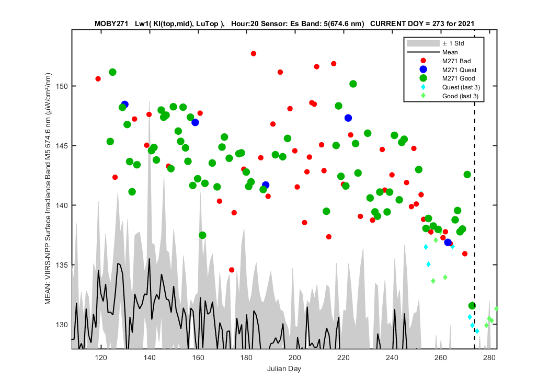Click the dashed vertical current-DOY line at 273
The image size is (549, 392).
(475, 189)
